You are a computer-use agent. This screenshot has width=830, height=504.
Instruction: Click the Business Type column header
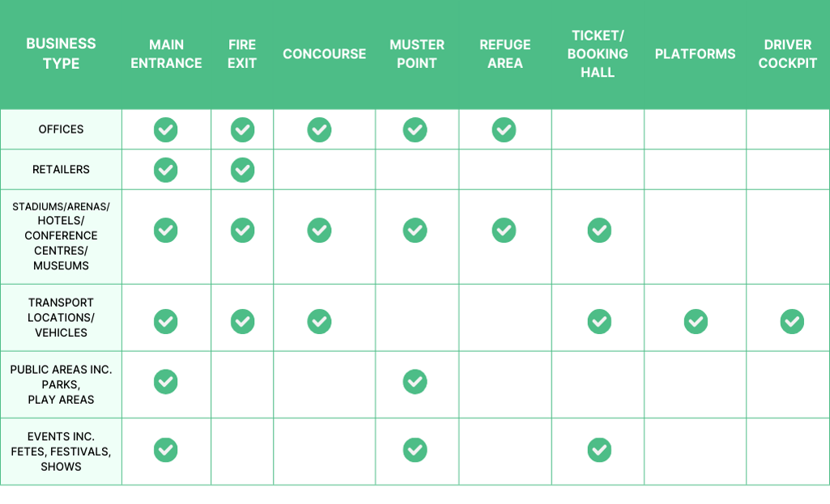tap(61, 53)
